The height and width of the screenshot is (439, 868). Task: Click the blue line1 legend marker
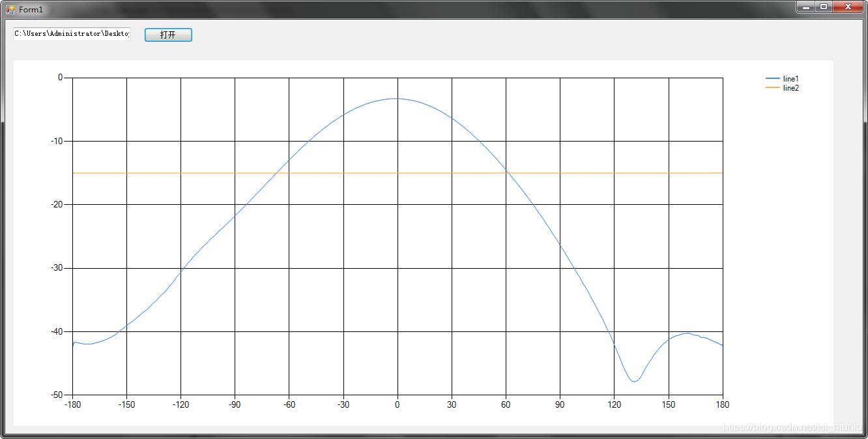774,78
